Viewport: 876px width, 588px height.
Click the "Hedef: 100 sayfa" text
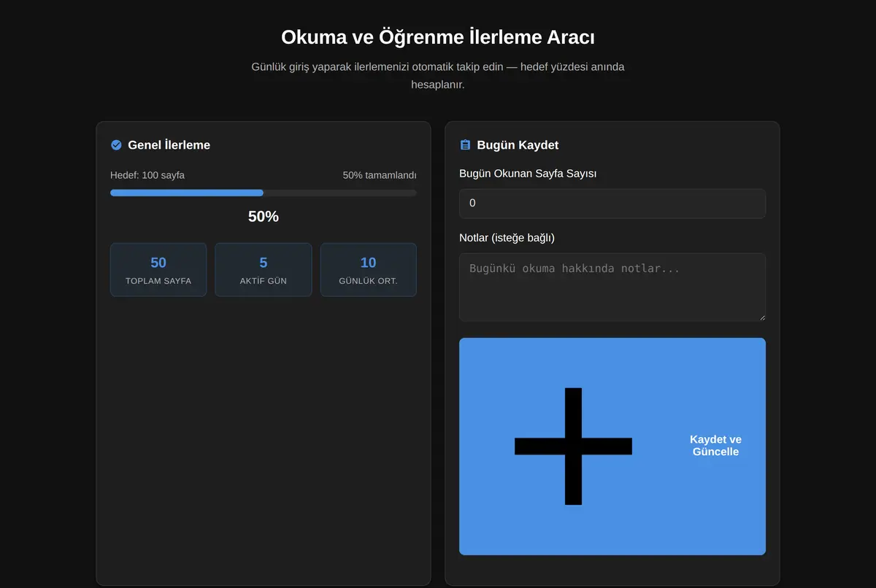coord(147,175)
